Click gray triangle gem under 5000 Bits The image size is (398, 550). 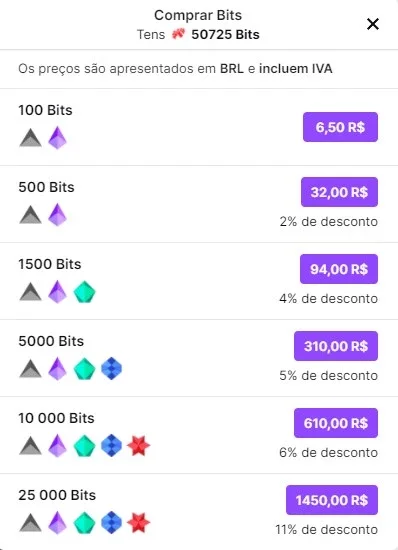[31, 369]
